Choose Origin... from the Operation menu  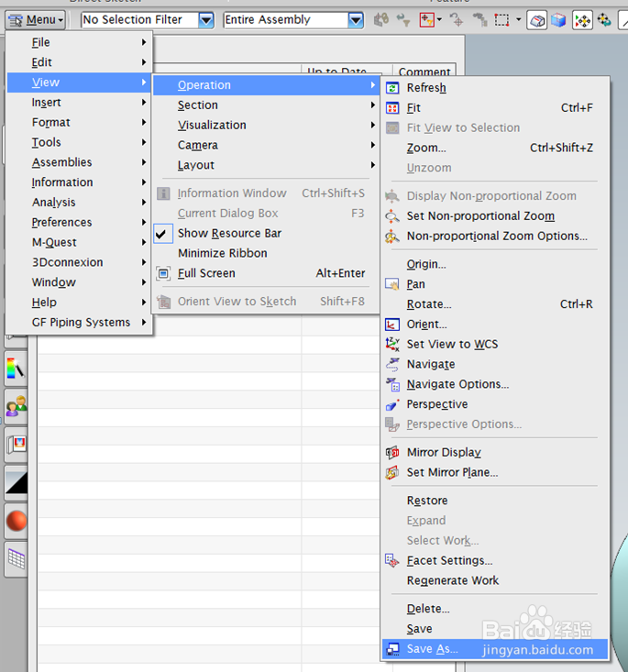click(495, 264)
